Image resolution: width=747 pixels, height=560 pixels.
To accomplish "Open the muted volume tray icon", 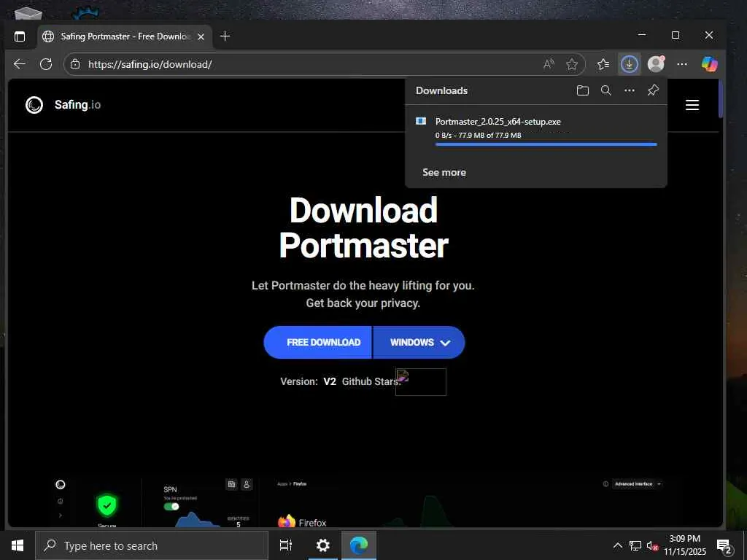I will [x=652, y=545].
